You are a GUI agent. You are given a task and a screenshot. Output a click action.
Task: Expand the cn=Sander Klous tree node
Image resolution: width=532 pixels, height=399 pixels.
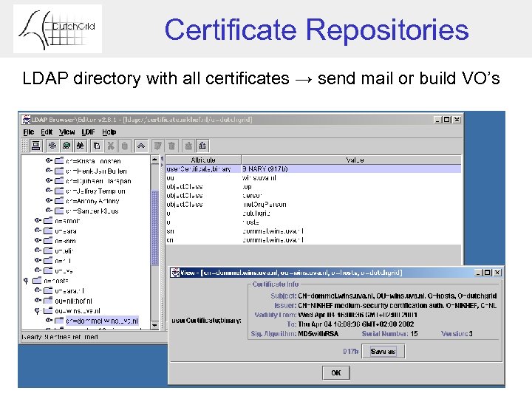coord(49,211)
